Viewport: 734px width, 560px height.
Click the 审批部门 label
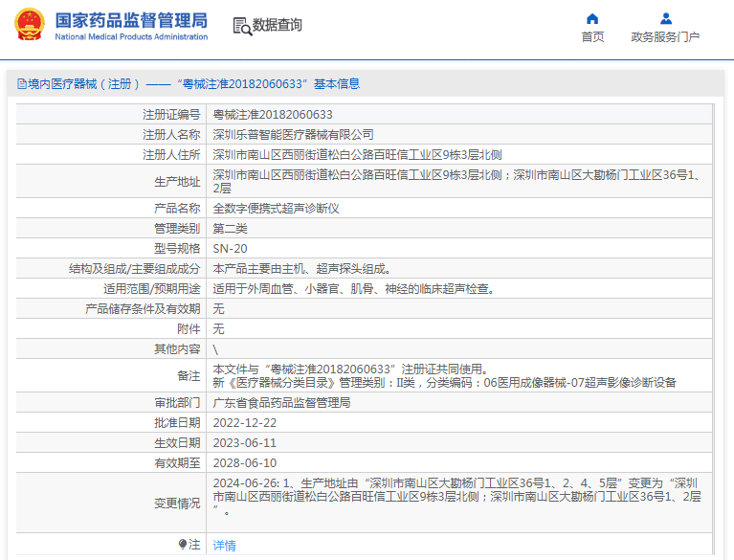point(177,403)
